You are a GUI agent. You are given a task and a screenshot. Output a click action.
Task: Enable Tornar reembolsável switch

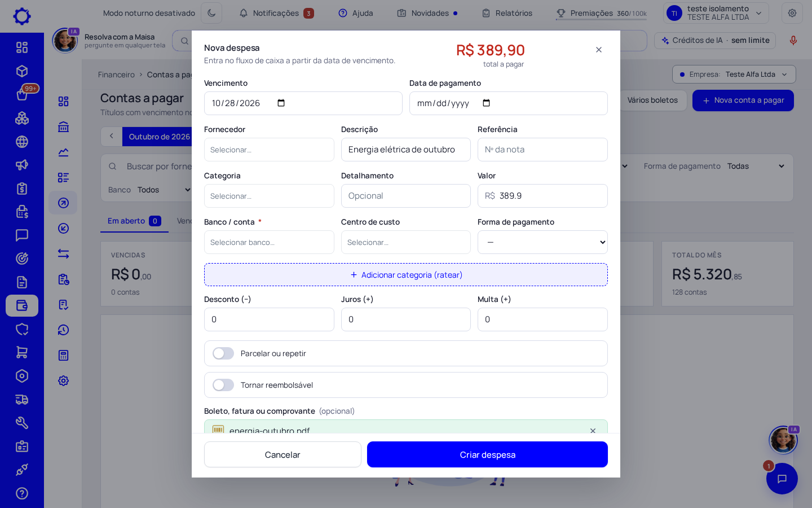223,385
